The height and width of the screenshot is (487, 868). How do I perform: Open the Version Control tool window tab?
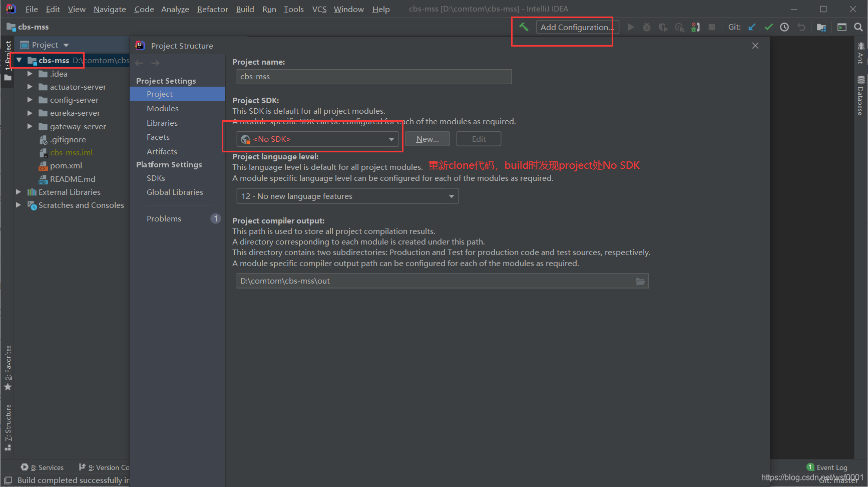coord(104,467)
